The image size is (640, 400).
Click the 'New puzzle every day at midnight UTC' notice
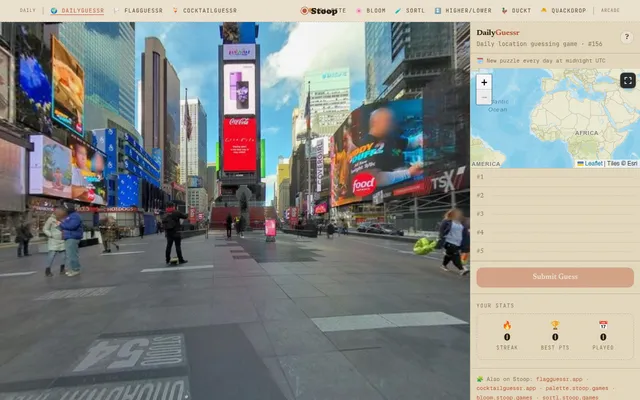click(546, 60)
